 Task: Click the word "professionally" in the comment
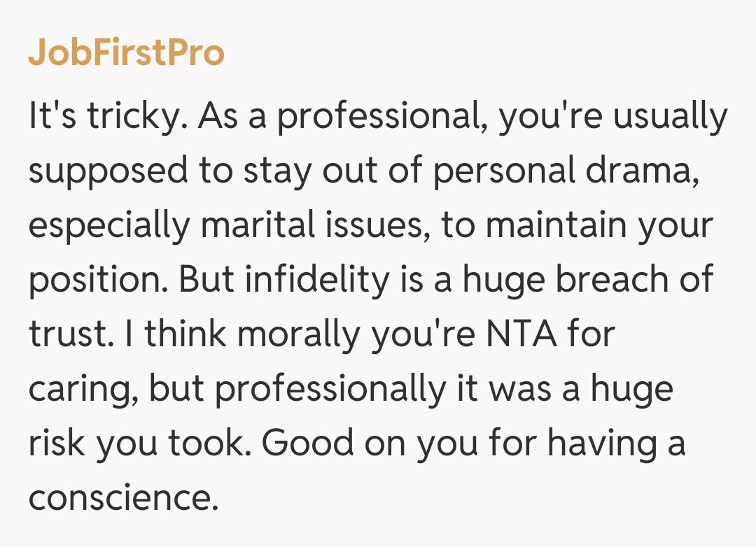[x=329, y=389]
